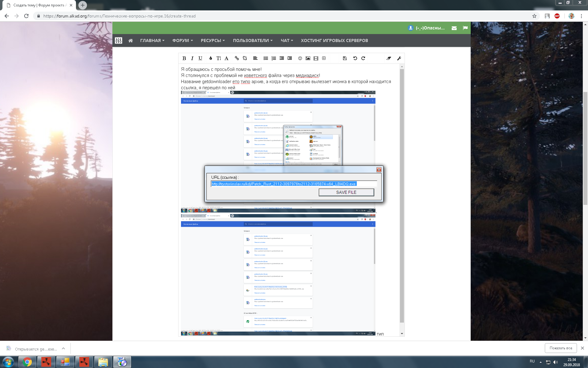Expand the ГЛАВНАЯ menu
Image resolution: width=588 pixels, height=368 pixels.
click(152, 40)
